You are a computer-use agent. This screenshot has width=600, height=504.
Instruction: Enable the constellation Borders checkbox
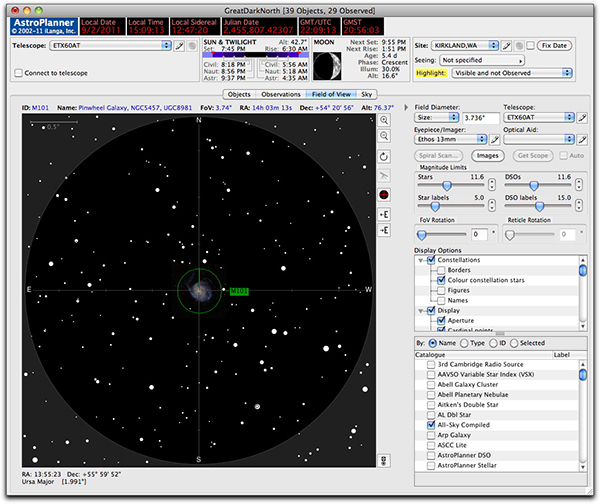tap(440, 270)
